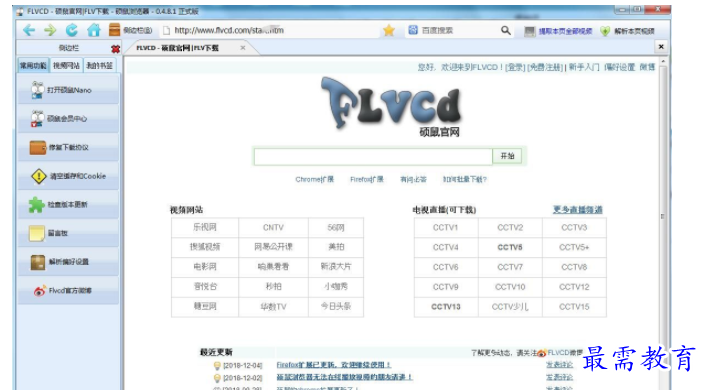Screen dimensions: 704x390
Task: Open the member center sidebar item
Action: click(x=68, y=118)
